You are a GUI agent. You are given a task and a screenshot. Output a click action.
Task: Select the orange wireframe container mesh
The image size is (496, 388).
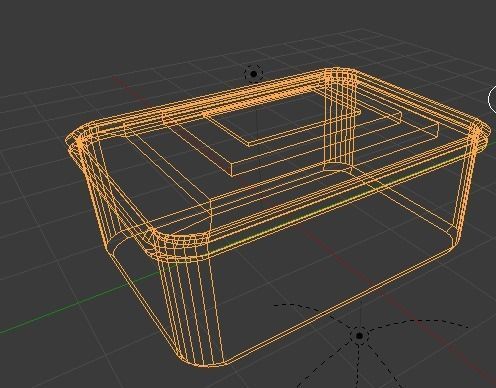(279, 217)
